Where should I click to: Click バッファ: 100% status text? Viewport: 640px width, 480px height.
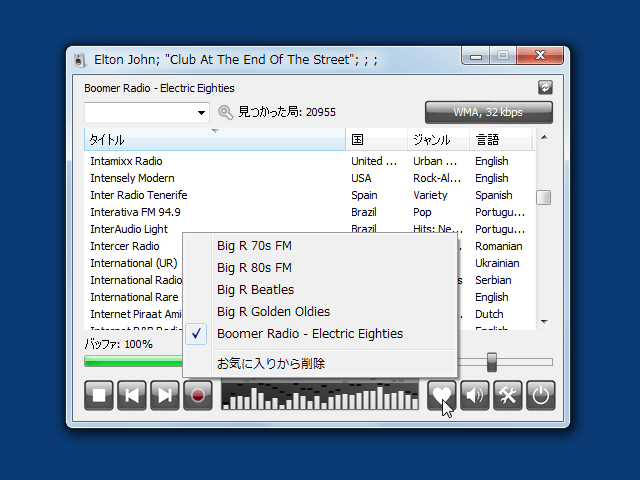pos(118,344)
